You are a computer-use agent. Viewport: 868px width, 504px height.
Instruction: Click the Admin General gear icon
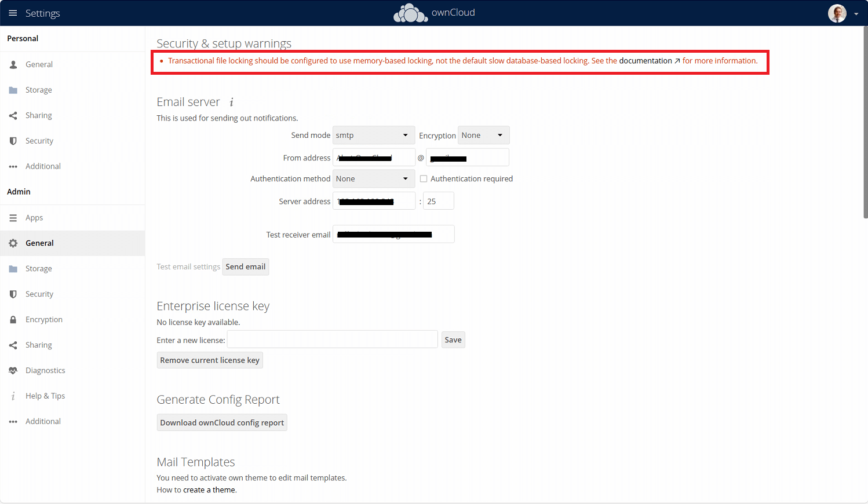tap(13, 243)
